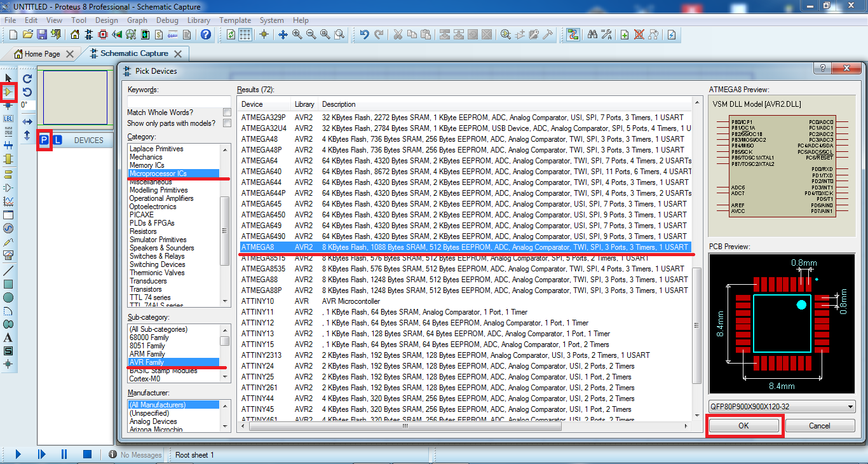Select the 2D Box graphics tool
Image resolution: width=868 pixels, height=464 pixels.
tap(8, 284)
